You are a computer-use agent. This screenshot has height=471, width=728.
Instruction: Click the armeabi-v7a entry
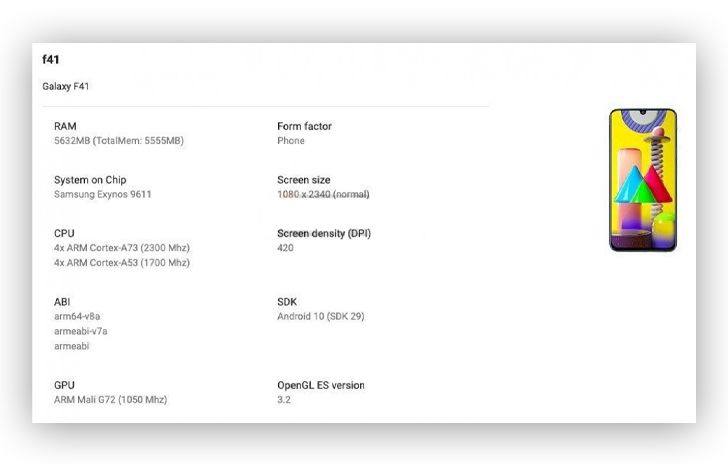(x=81, y=331)
